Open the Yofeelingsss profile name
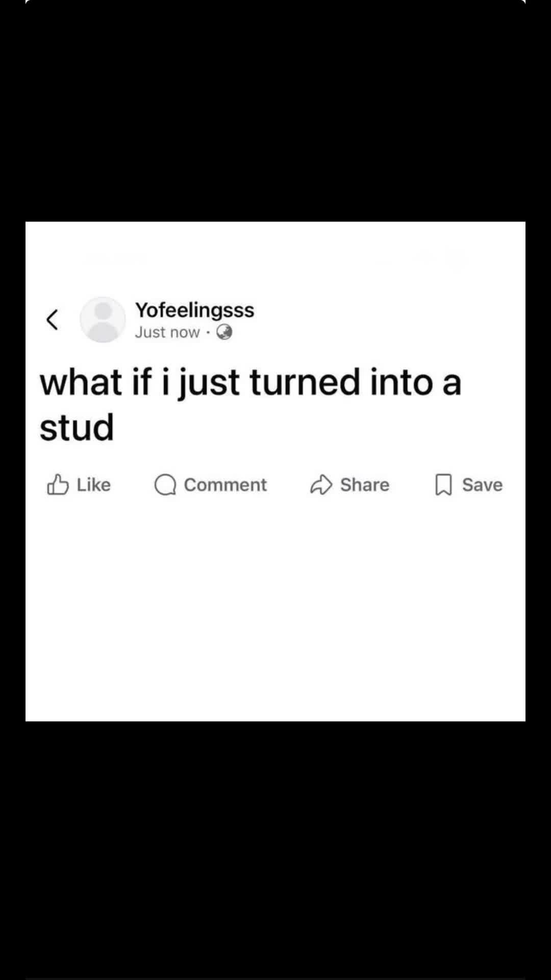The image size is (551, 980). [194, 310]
